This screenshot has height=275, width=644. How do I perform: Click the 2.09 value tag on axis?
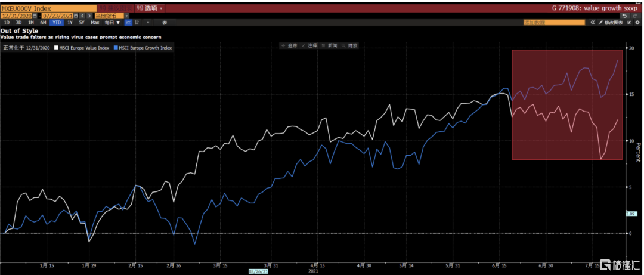point(631,214)
